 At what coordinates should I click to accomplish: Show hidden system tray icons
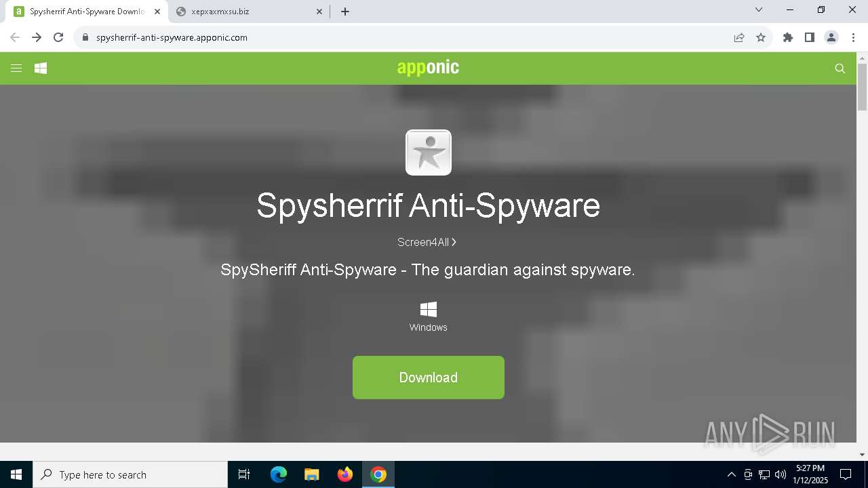coord(731,474)
